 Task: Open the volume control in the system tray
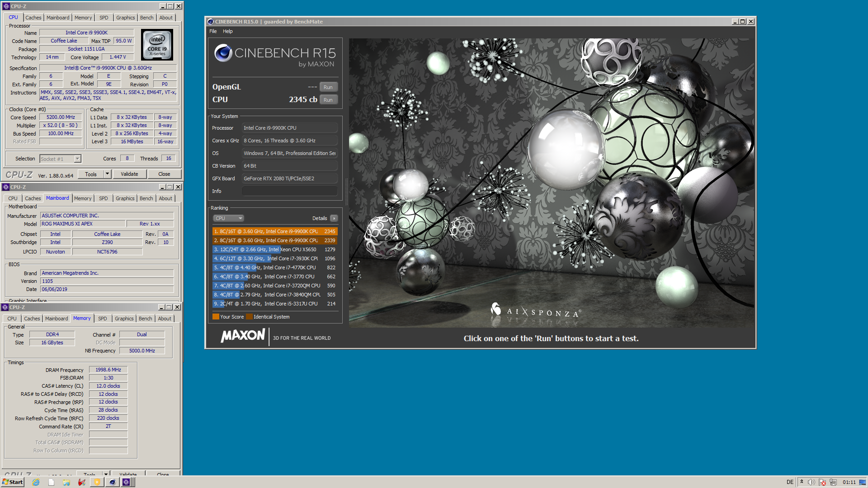[811, 482]
